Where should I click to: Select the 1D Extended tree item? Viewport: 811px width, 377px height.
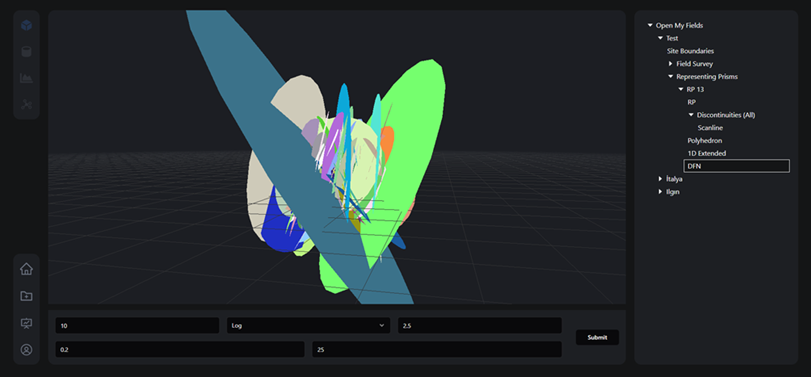(707, 153)
